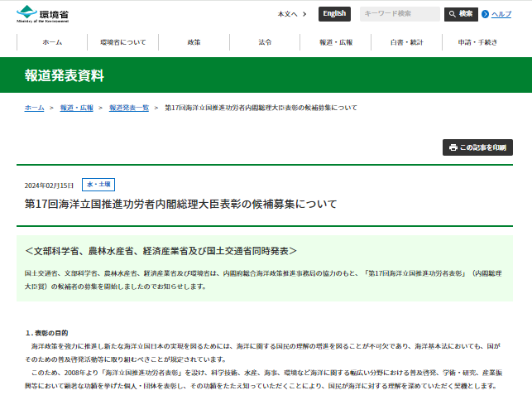Focus the キーワード検索 keyword input field
Screen dimensions: 532x405
pyautogui.click(x=400, y=14)
